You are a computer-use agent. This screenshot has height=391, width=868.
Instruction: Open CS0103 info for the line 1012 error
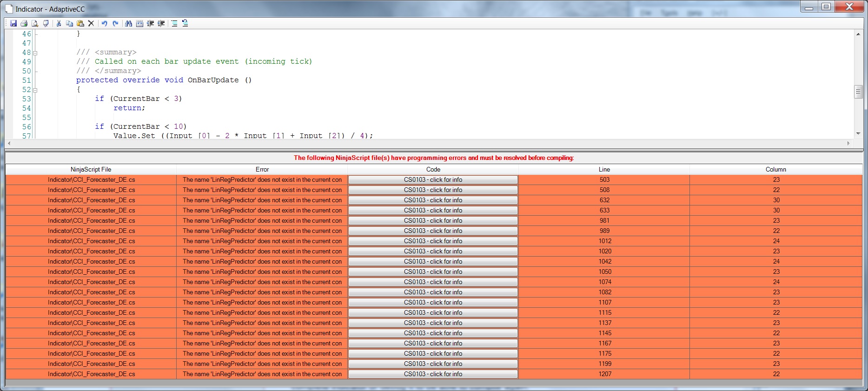[x=433, y=241]
